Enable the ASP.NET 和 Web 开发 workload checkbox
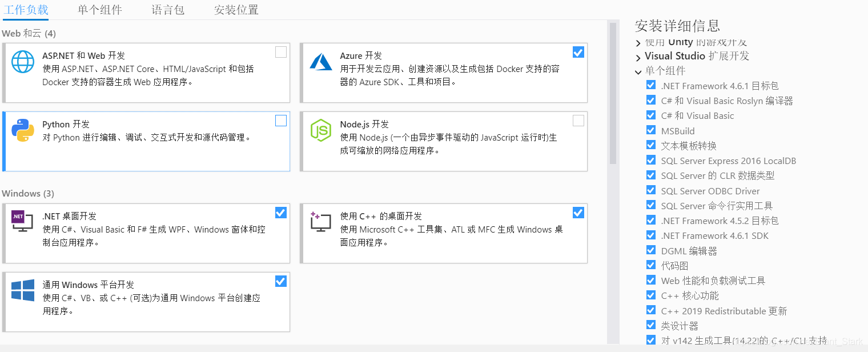The image size is (868, 352). coord(280,51)
